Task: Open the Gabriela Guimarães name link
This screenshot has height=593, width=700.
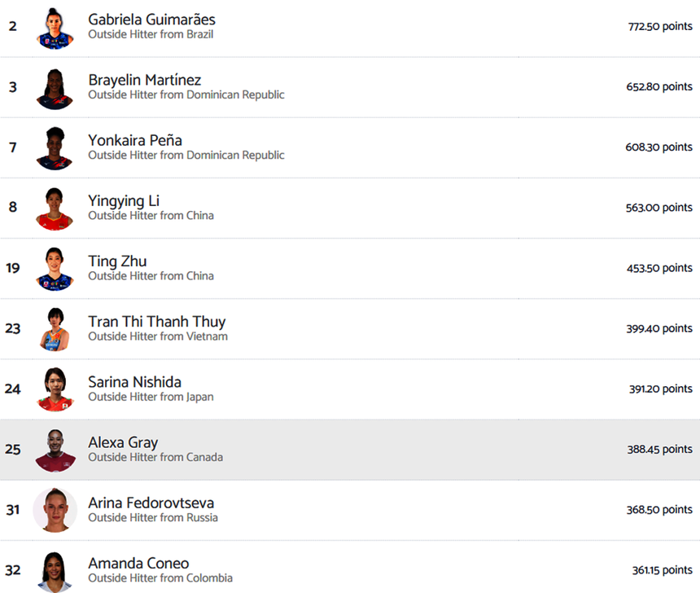Action: pyautogui.click(x=151, y=19)
